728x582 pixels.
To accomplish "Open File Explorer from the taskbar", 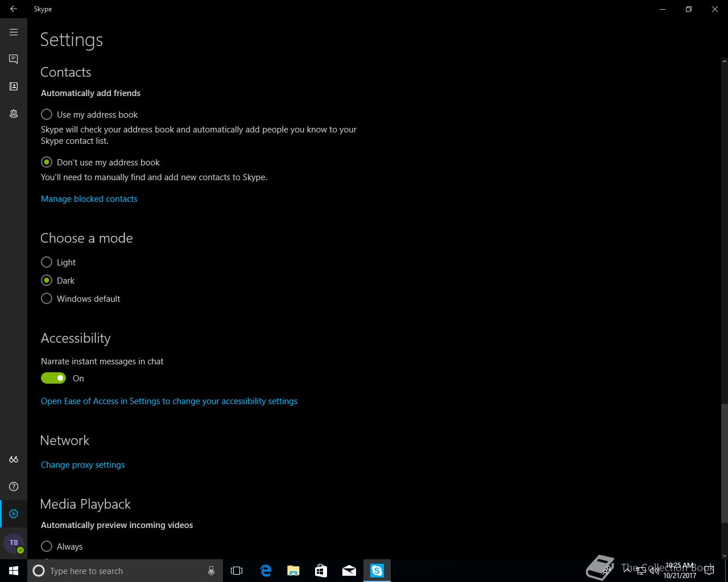I will [x=293, y=571].
